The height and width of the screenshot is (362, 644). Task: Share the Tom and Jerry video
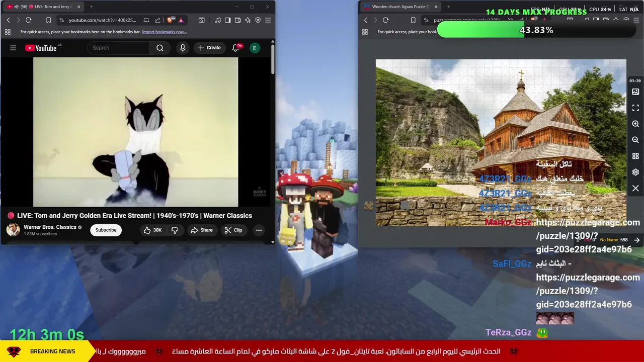pyautogui.click(x=201, y=230)
